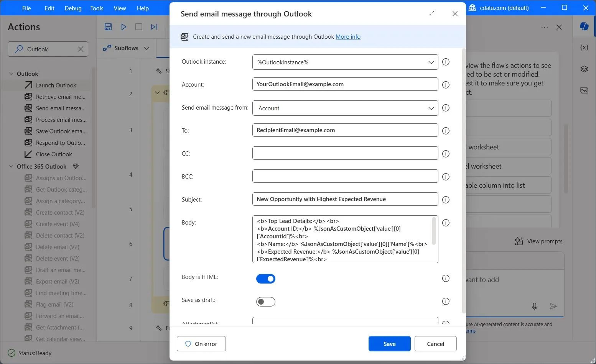Open the Images side panel icon
The width and height of the screenshot is (596, 364).
[x=584, y=90]
